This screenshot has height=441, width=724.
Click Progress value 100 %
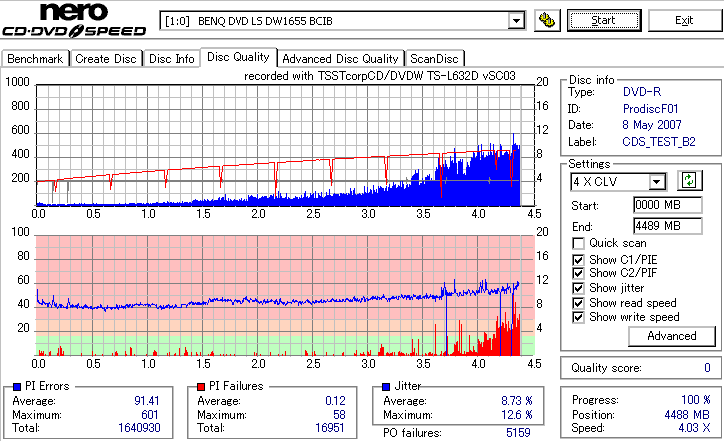696,400
